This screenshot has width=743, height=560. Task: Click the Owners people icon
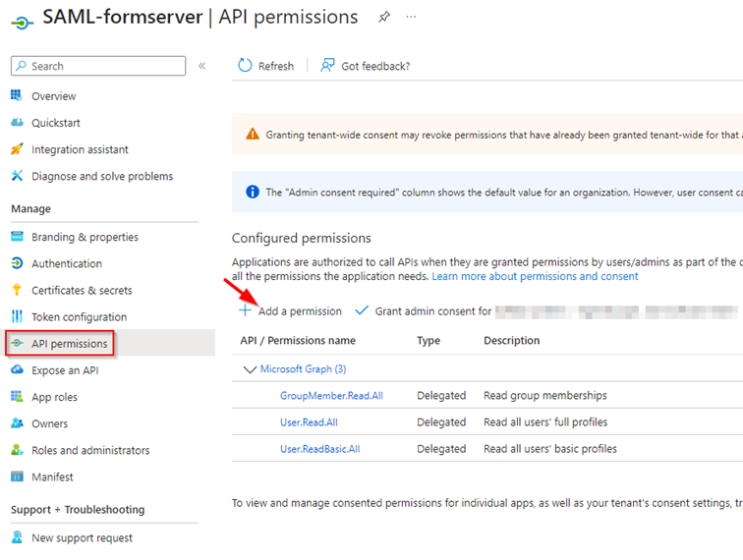pyautogui.click(x=17, y=423)
